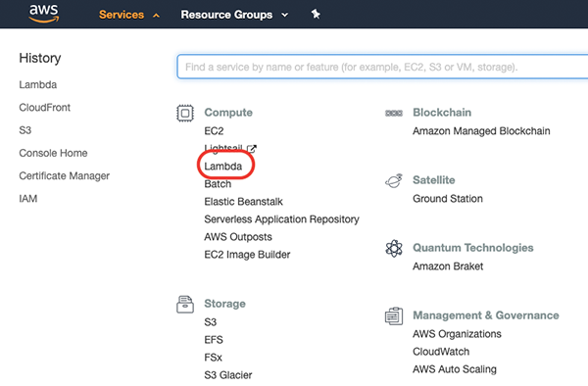
Task: Open EC2 under Compute
Action: pyautogui.click(x=214, y=131)
